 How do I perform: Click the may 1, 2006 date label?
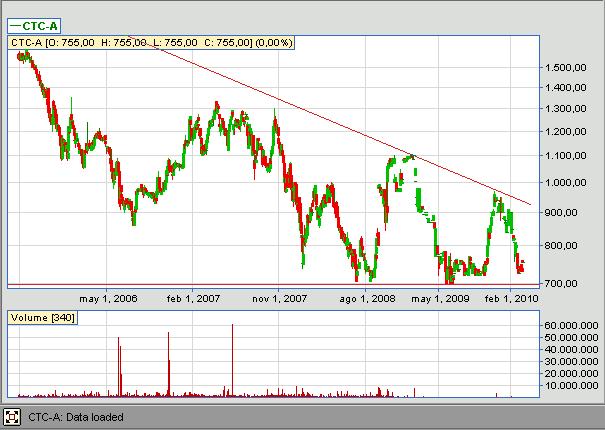coord(108,298)
